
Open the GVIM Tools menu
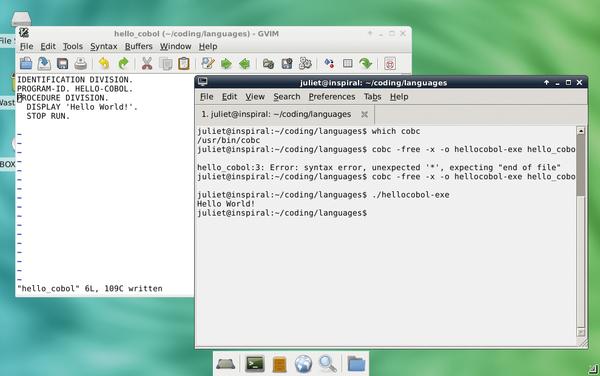coord(73,46)
